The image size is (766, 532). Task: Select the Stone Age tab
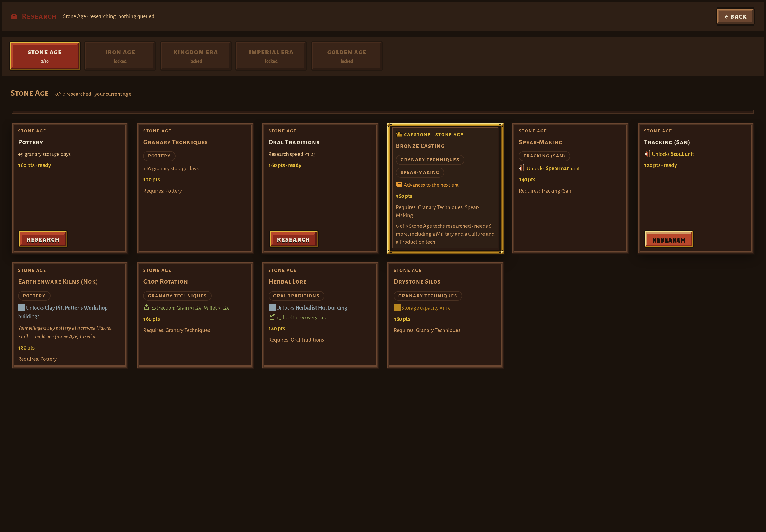pyautogui.click(x=45, y=56)
